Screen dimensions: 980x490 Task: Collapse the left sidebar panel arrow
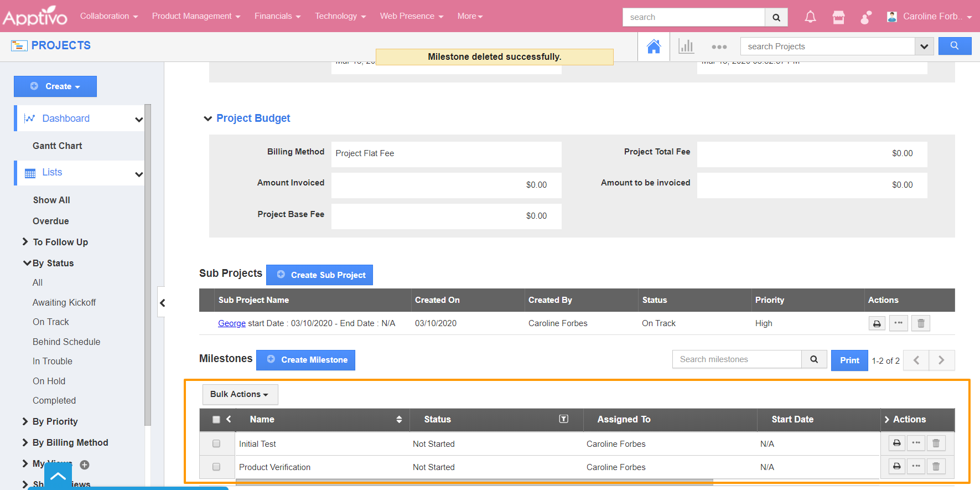[x=162, y=302]
